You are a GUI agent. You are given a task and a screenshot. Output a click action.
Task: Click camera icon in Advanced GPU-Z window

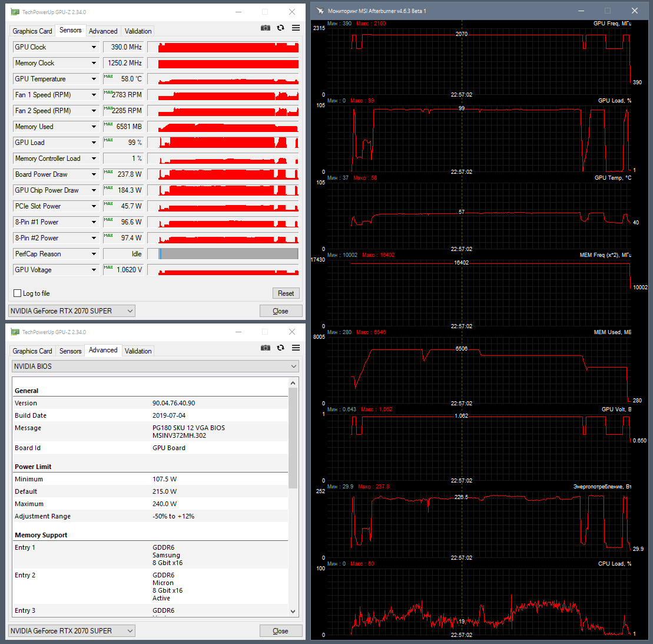coord(266,348)
